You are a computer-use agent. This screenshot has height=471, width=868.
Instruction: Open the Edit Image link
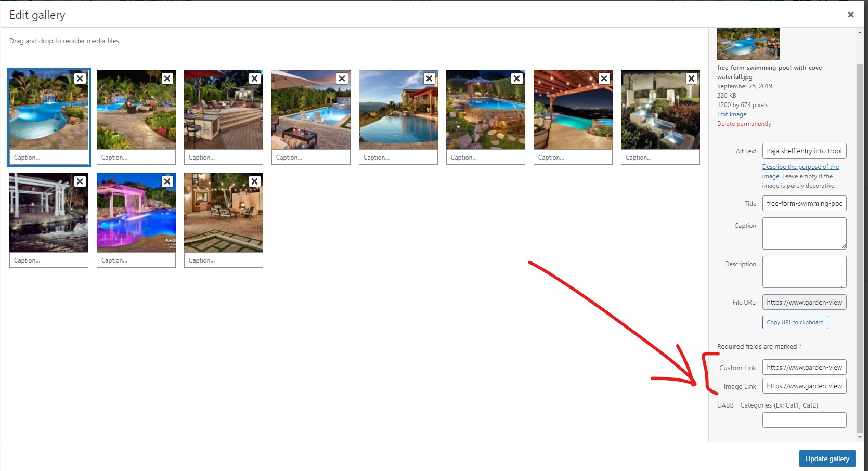click(732, 114)
